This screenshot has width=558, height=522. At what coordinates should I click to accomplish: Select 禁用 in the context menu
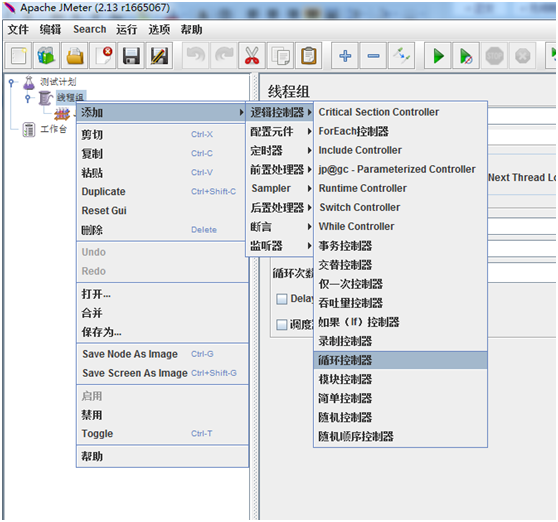tap(162, 415)
